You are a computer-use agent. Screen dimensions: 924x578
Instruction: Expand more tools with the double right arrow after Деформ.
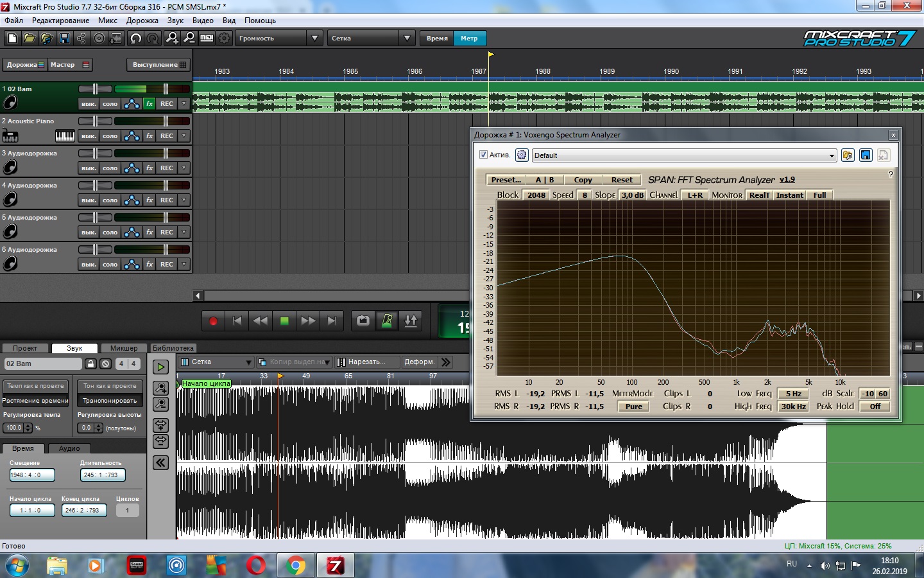tap(446, 362)
